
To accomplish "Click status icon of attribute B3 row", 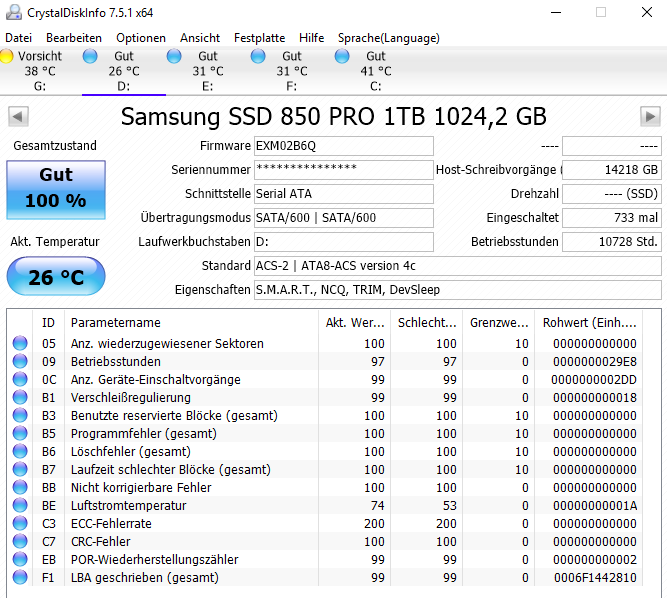I will [20, 415].
